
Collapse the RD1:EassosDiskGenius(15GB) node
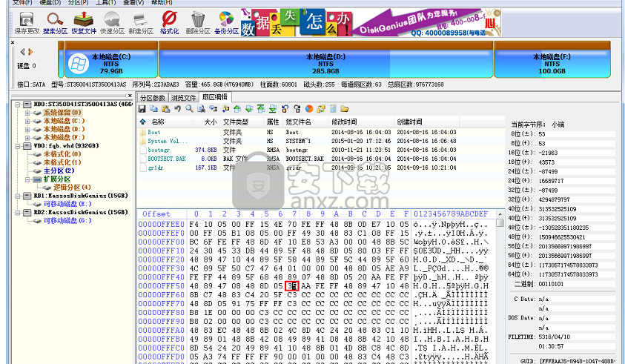tap(18, 196)
